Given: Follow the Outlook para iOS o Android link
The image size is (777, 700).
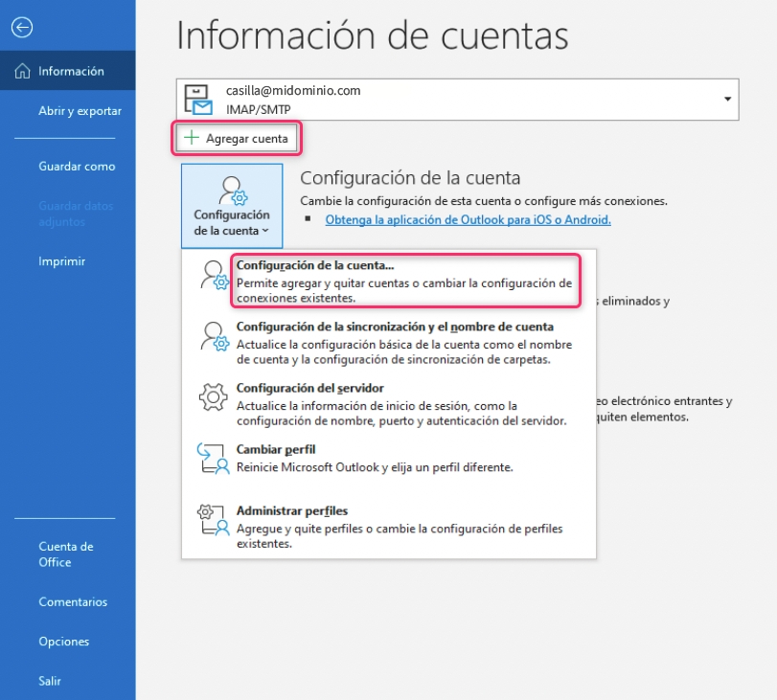Looking at the screenshot, I should click(468, 219).
